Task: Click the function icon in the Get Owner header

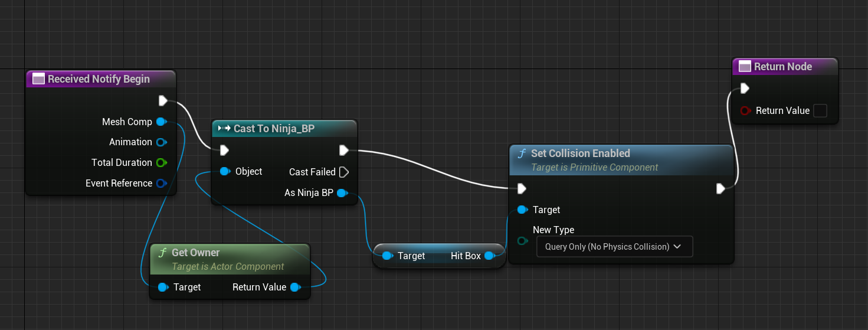Action: click(163, 253)
